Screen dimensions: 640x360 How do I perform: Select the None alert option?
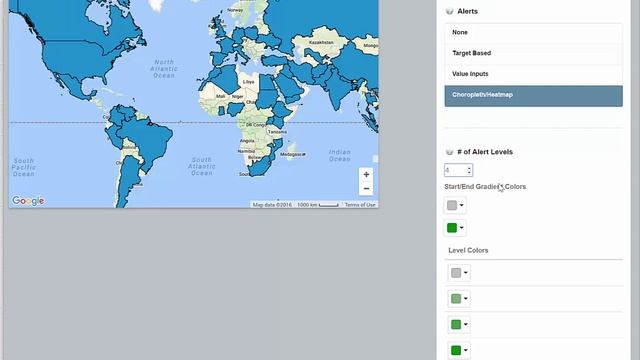533,32
